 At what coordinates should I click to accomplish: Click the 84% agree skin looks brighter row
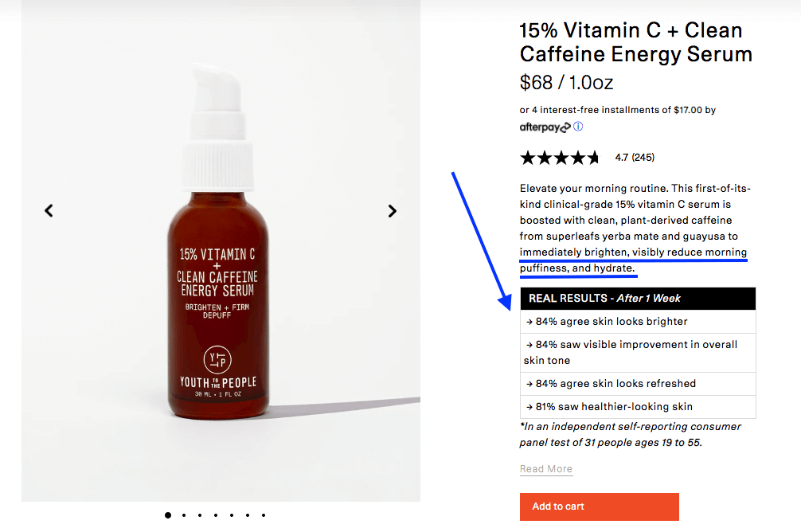click(638, 322)
